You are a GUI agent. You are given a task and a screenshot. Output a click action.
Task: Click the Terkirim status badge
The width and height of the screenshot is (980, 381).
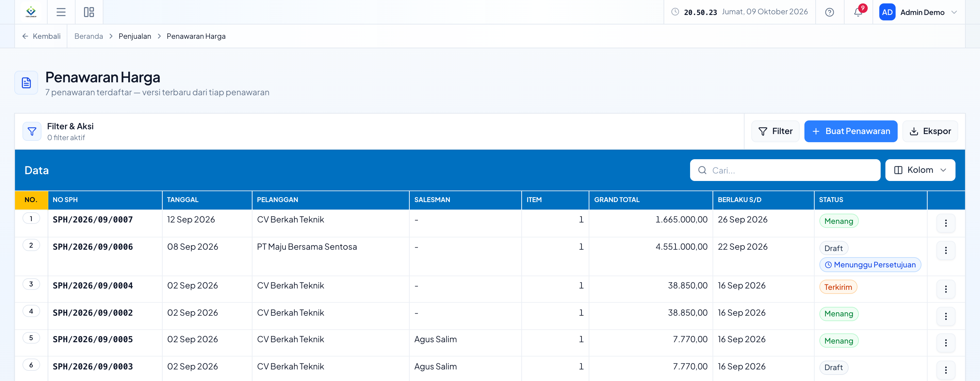coord(838,287)
